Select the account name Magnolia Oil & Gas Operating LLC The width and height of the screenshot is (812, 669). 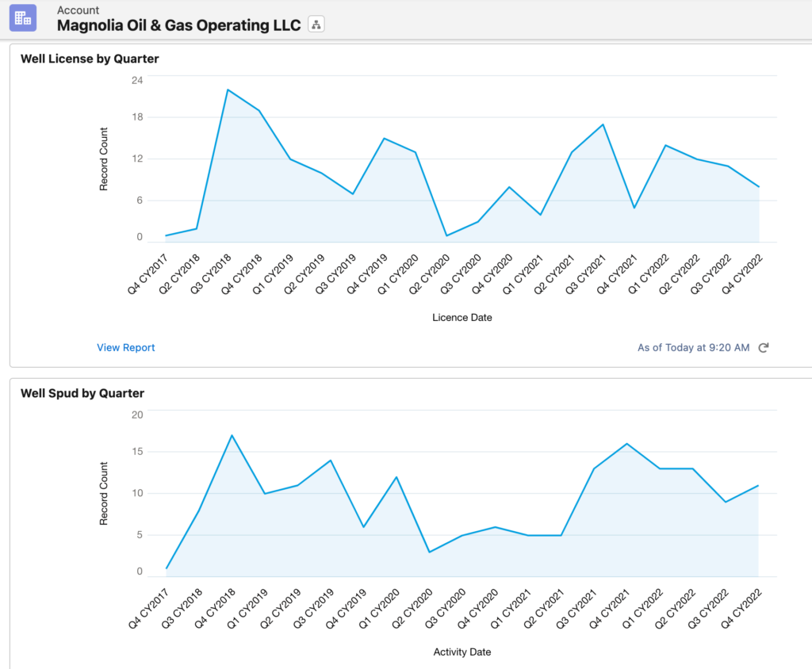coord(178,25)
